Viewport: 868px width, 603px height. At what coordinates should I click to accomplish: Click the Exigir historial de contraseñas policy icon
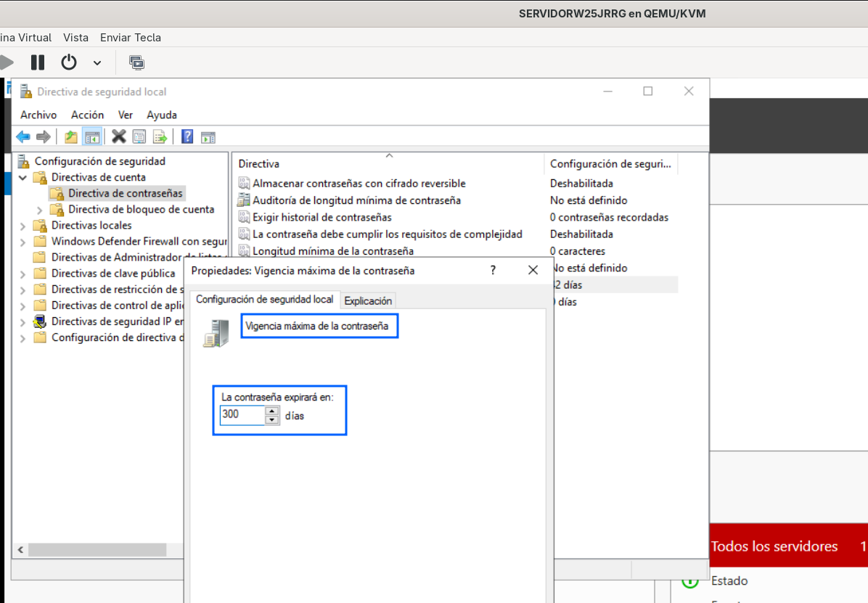[244, 217]
